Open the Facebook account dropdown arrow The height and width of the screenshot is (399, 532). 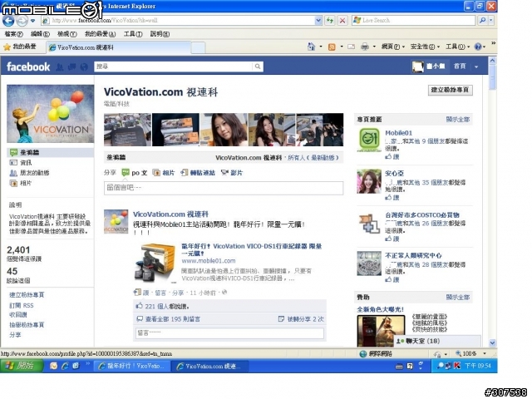coord(476,66)
